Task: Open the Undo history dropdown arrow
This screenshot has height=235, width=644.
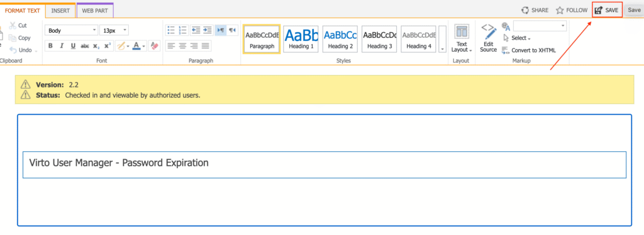Action: coord(36,50)
